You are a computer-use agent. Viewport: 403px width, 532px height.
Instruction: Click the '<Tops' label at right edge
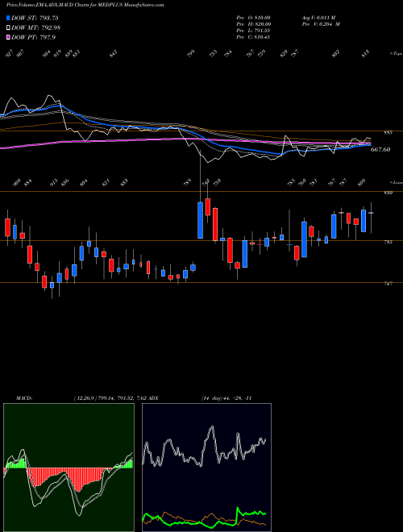coord(397,54)
